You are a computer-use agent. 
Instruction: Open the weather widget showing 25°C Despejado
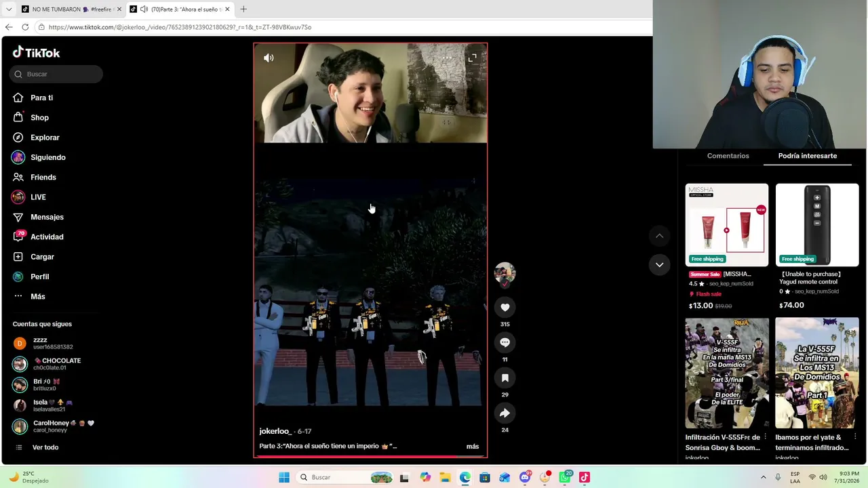(x=28, y=477)
